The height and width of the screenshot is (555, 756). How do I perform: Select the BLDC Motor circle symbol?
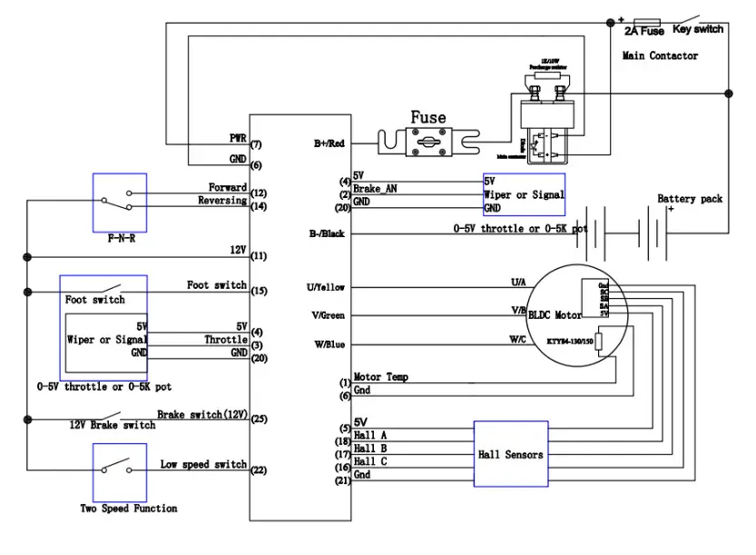pos(576,313)
